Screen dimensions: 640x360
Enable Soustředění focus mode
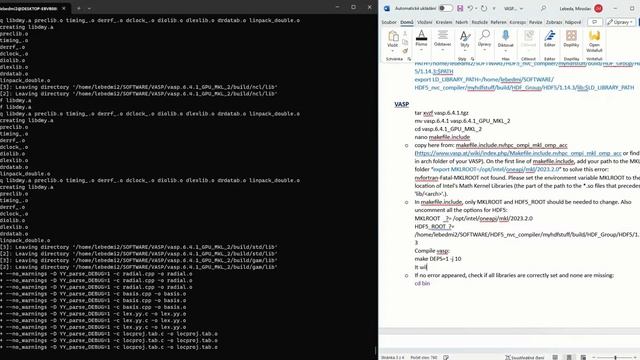click(524, 358)
